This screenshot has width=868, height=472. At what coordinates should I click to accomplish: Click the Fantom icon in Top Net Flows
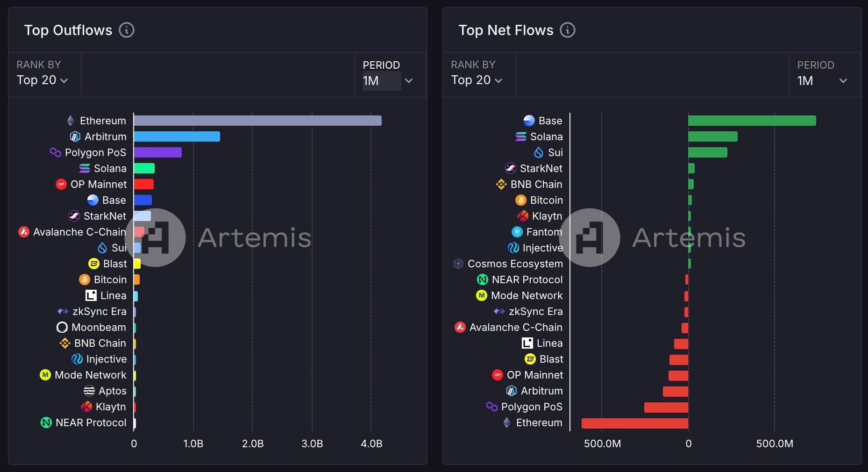coord(517,232)
